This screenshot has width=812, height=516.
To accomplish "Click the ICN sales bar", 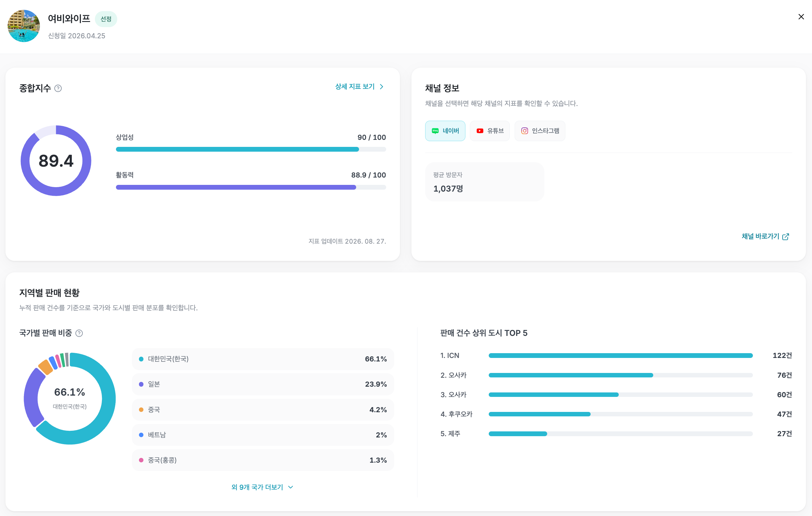I will coord(620,355).
